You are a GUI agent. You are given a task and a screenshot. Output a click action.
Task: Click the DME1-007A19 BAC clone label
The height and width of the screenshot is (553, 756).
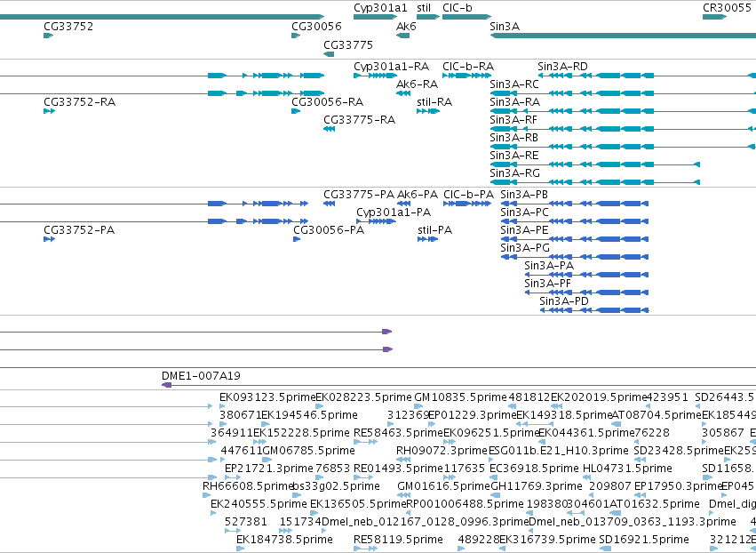pyautogui.click(x=201, y=376)
